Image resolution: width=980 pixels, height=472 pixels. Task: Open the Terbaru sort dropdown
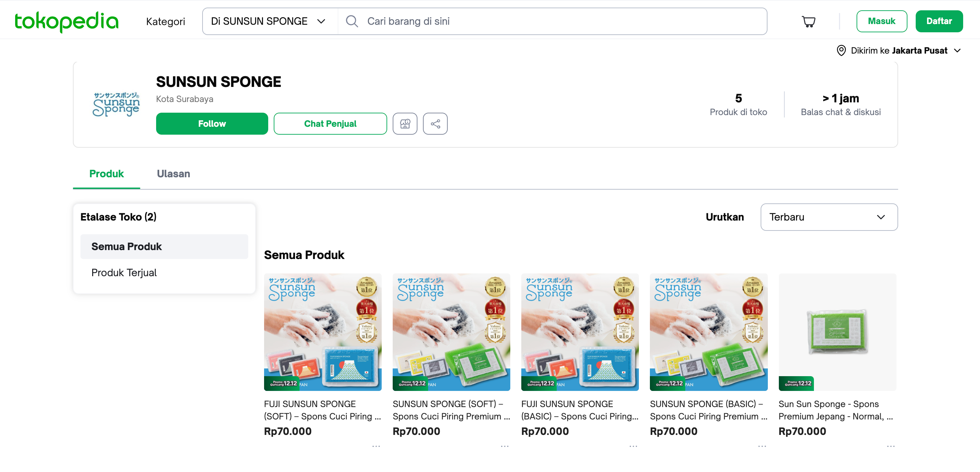click(x=829, y=217)
